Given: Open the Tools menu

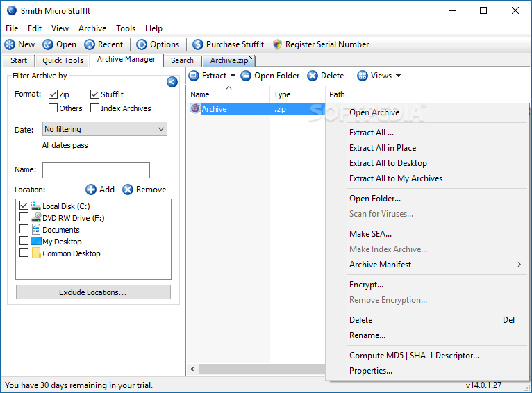Looking at the screenshot, I should 126,28.
